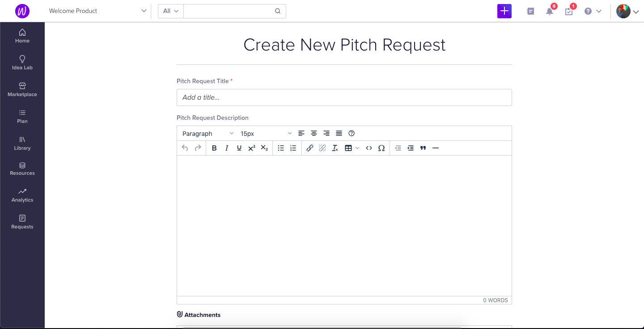
Task: Open the table insert dropdown
Action: point(352,148)
